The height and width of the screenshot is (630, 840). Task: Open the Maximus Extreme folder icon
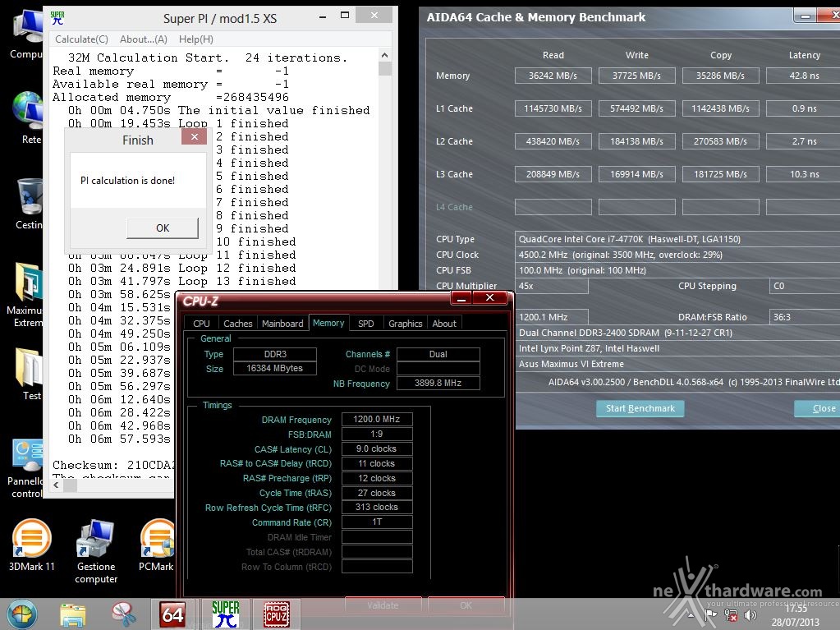point(25,295)
